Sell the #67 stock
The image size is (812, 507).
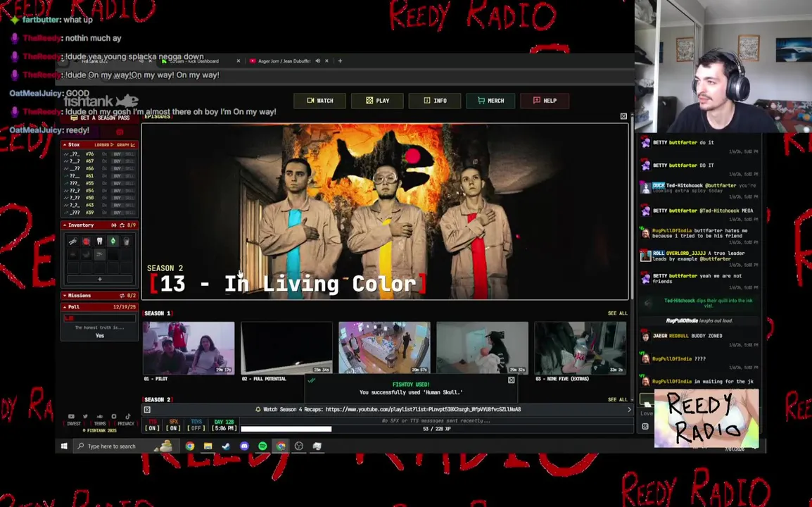129,161
